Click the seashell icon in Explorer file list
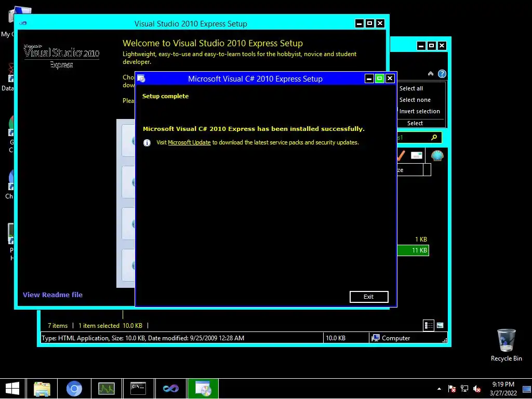The width and height of the screenshot is (532, 399). coord(437,156)
